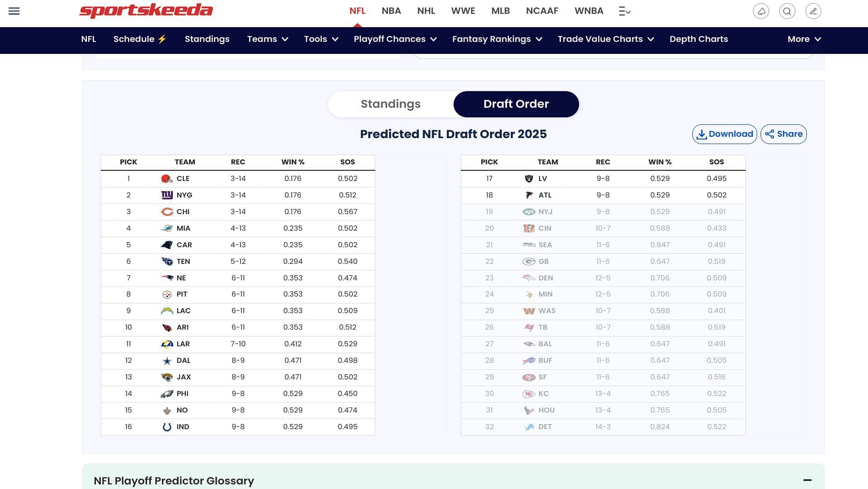The height and width of the screenshot is (489, 868).
Task: Click the 0.567 SOS value for CHI
Action: pos(347,212)
